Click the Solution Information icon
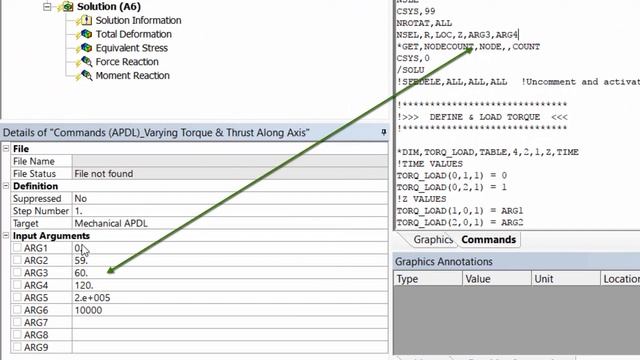The width and height of the screenshot is (640, 360). click(86, 20)
